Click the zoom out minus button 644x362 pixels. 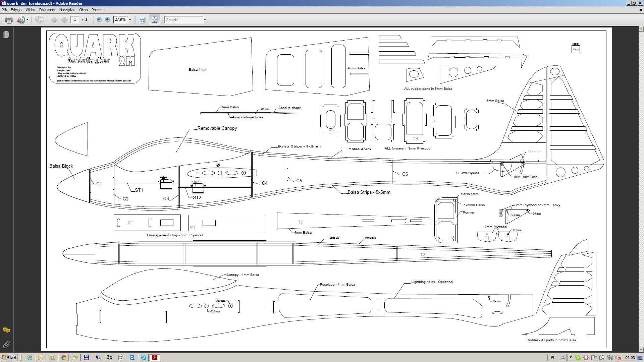coord(99,20)
